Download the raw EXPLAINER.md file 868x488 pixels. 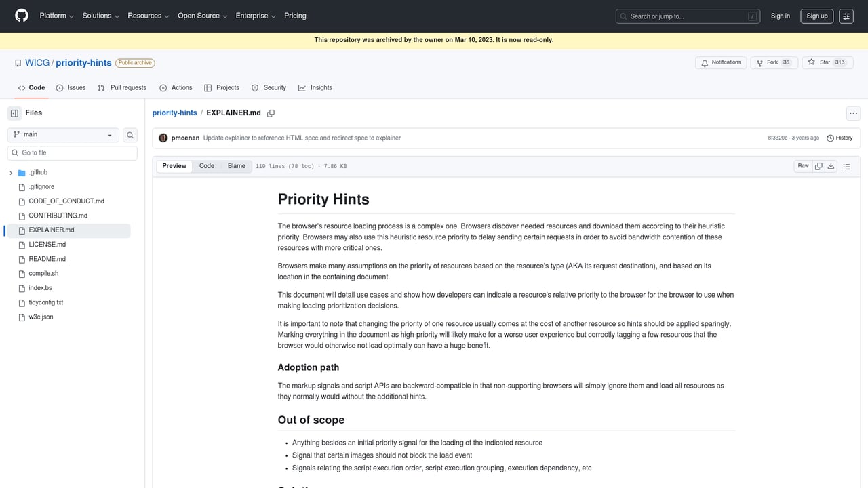[x=831, y=166]
